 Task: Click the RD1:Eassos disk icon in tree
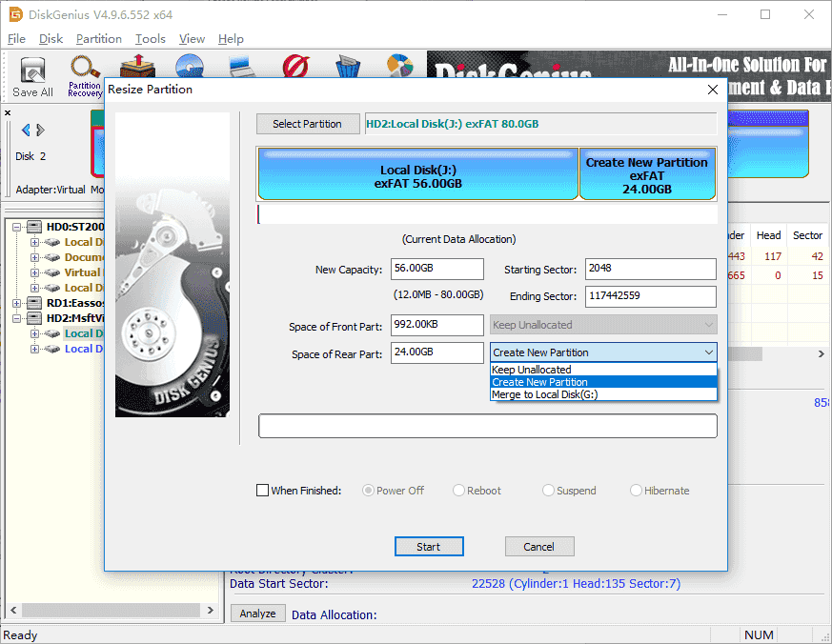pos(34,303)
